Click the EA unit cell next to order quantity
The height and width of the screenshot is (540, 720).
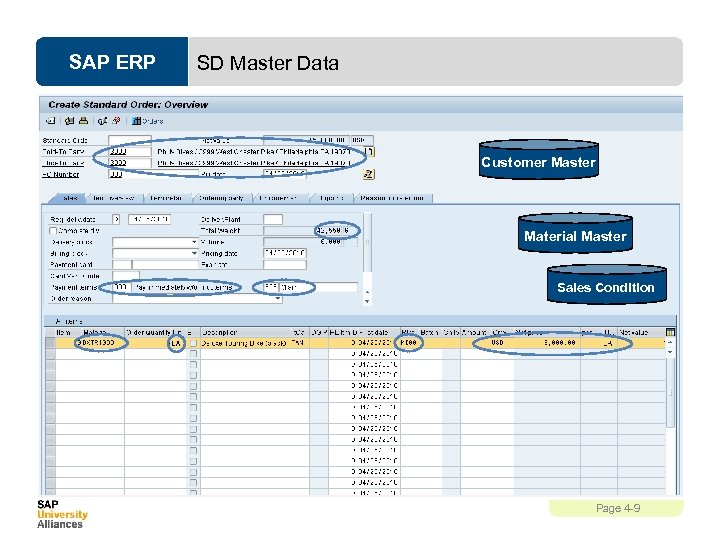coord(176,343)
